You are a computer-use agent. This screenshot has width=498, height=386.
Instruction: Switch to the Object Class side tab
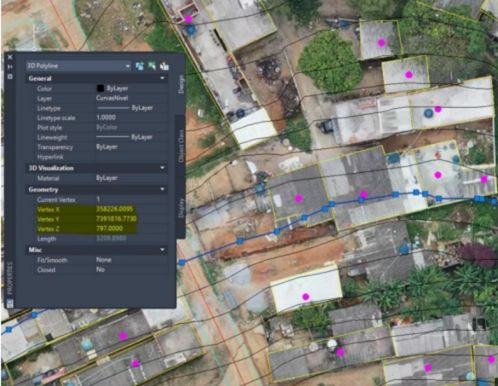pyautogui.click(x=181, y=146)
